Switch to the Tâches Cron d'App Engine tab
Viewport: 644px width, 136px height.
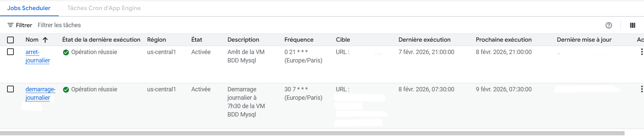coord(104,8)
